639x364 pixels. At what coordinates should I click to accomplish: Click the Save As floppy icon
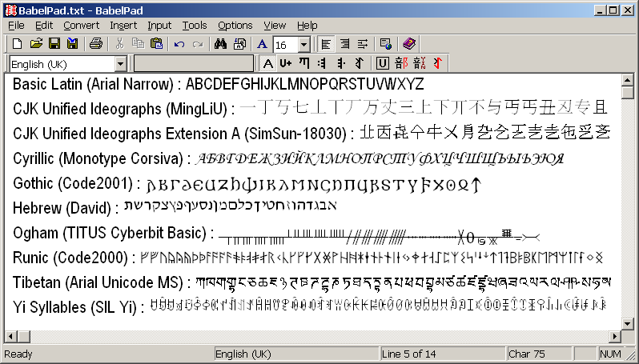(73, 43)
